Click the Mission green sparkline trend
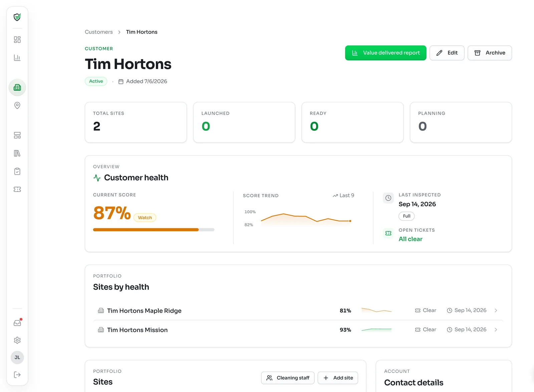This screenshot has height=392, width=534. tap(376, 330)
